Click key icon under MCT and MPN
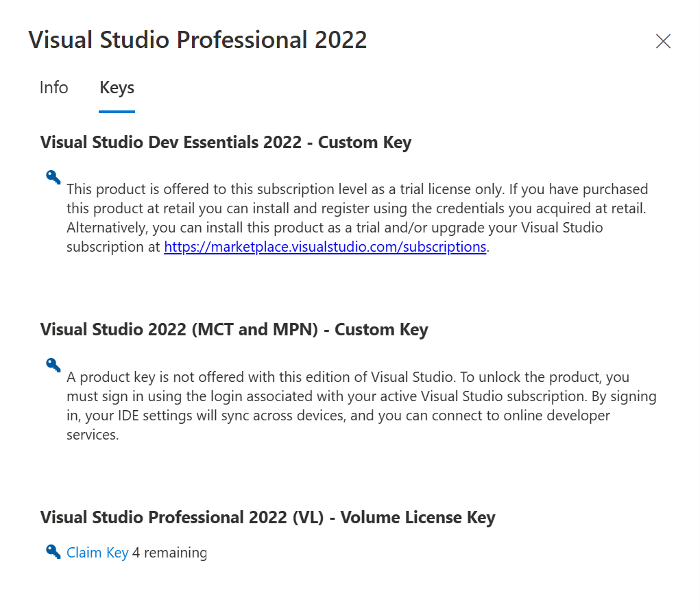This screenshot has width=700, height=611. (53, 365)
